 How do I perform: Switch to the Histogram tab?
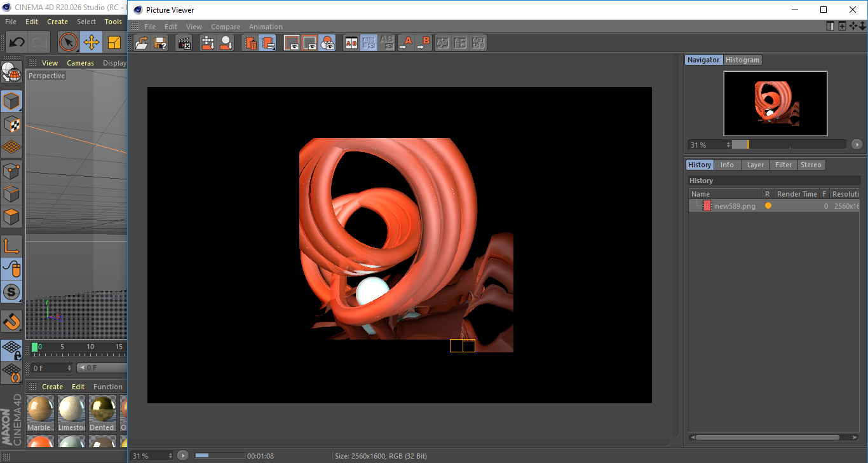point(742,60)
